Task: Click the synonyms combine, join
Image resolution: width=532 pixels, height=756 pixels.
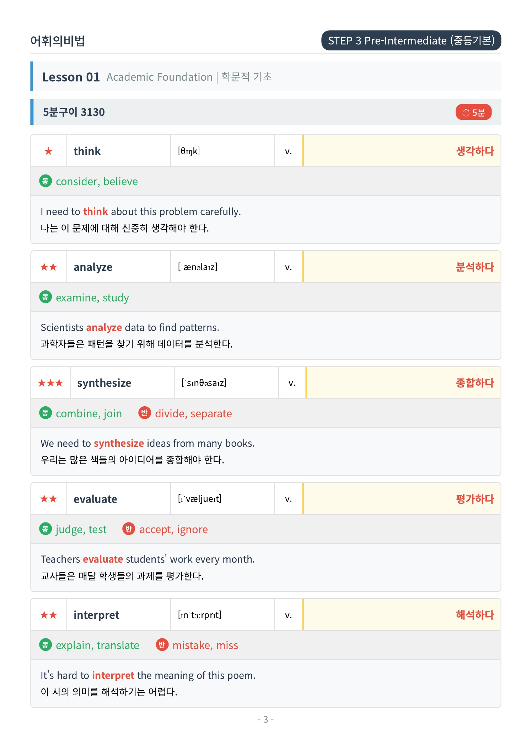Action: tap(89, 413)
